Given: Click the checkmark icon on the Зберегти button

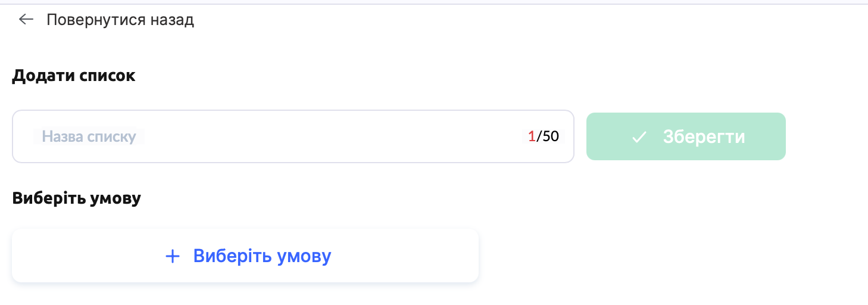Looking at the screenshot, I should (x=639, y=137).
